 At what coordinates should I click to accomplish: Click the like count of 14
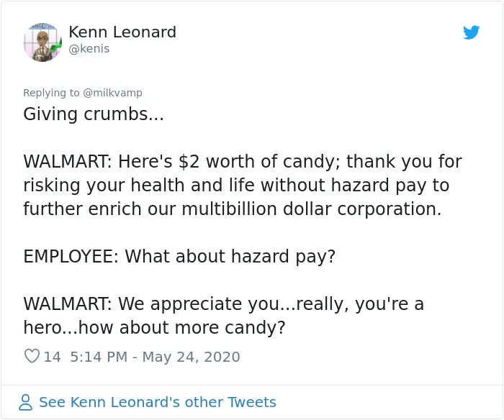pyautogui.click(x=52, y=357)
